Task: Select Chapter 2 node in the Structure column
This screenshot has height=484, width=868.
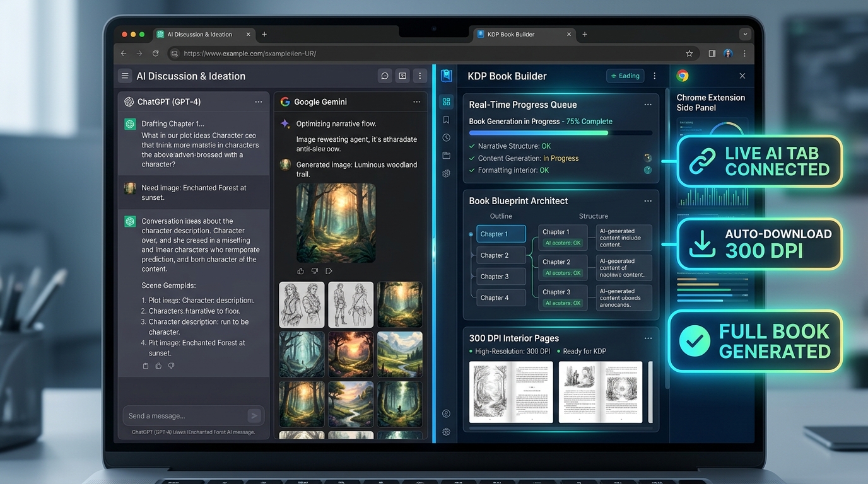Action: pyautogui.click(x=563, y=267)
